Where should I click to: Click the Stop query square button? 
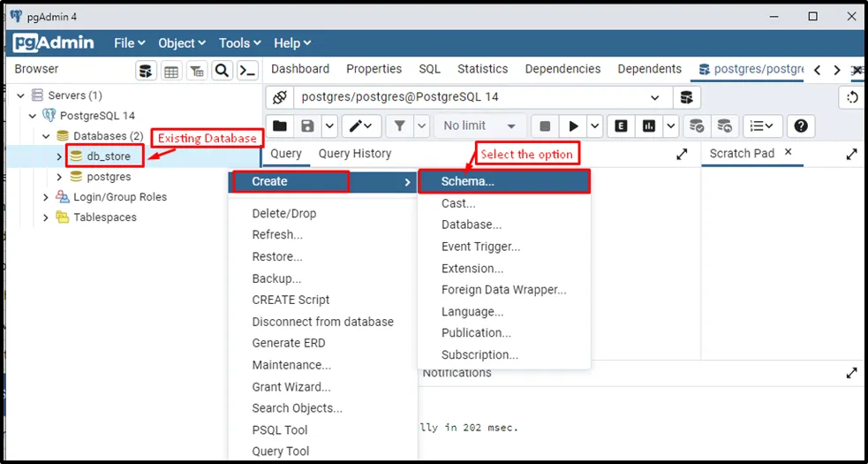click(x=545, y=126)
